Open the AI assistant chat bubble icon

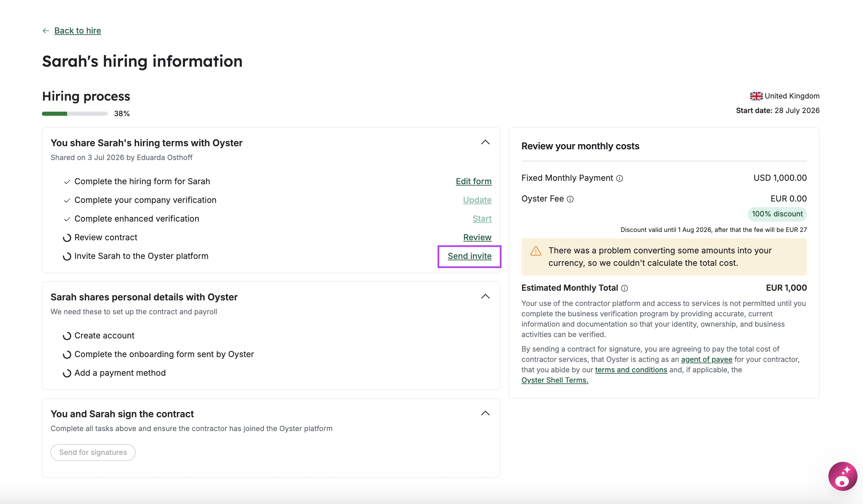click(843, 476)
